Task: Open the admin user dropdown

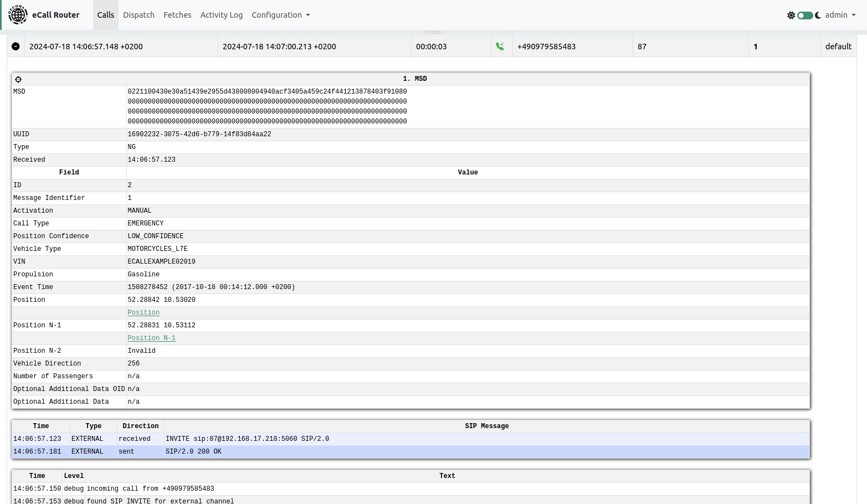Action: coord(840,15)
